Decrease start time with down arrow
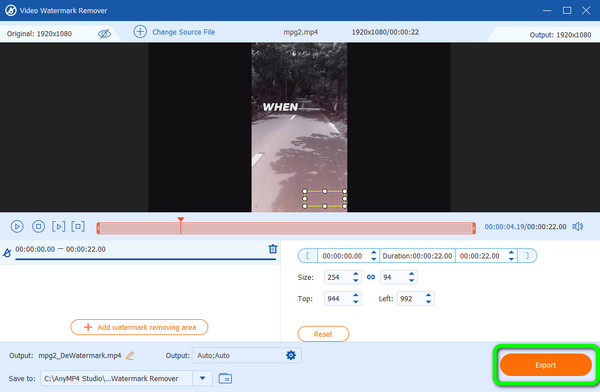Viewport: 600px width, 392px height. tap(374, 259)
